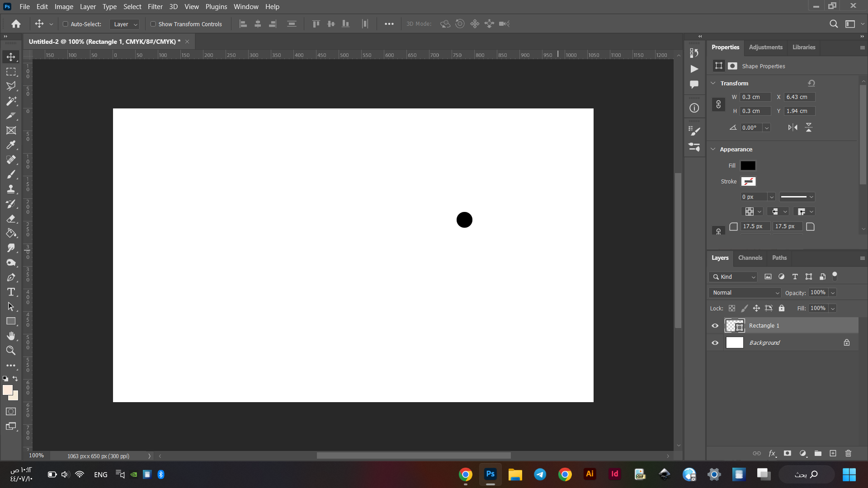Open stroke width dropdown

[x=771, y=197]
